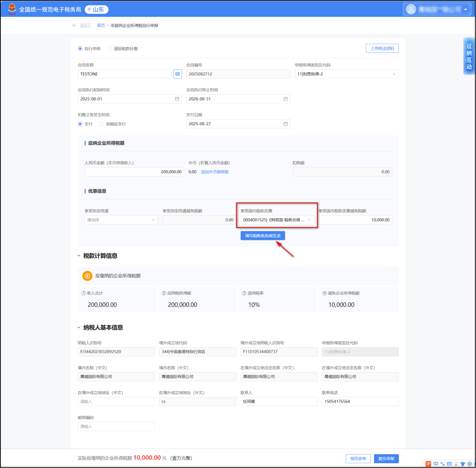Click the 收入合计 value 200,000.00
Screen dimensions: 476x468
point(102,305)
